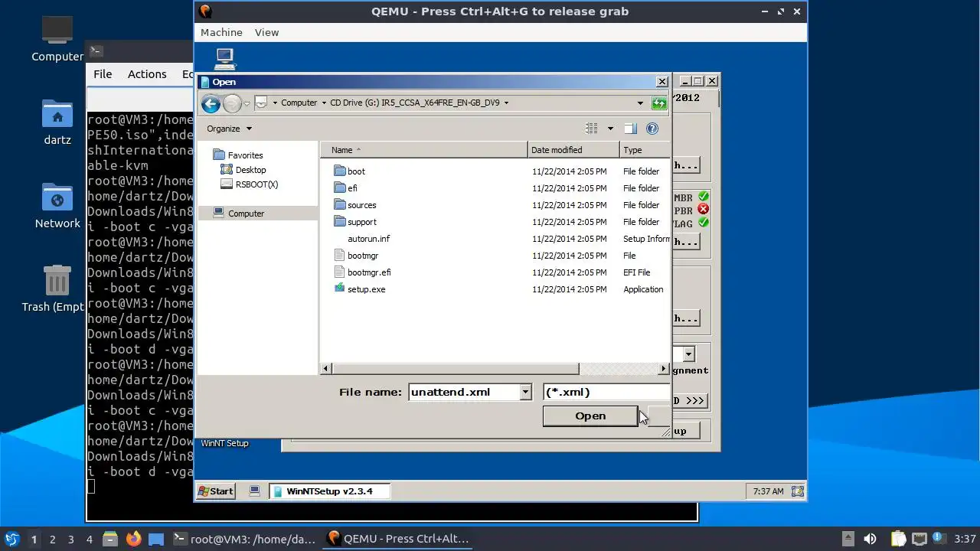Open the view options dropdown arrow

(610, 129)
